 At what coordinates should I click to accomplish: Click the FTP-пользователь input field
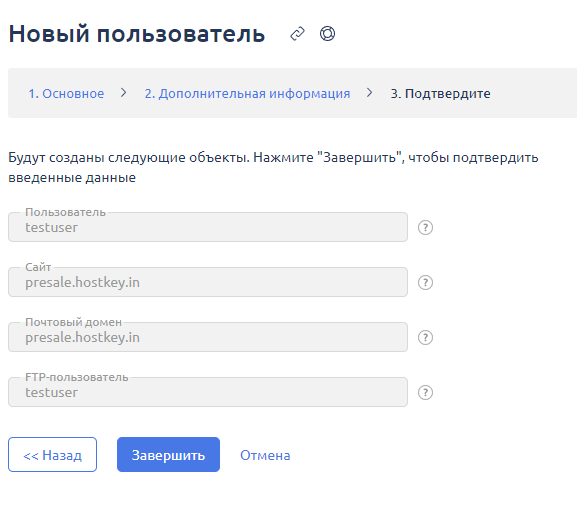[x=208, y=392]
